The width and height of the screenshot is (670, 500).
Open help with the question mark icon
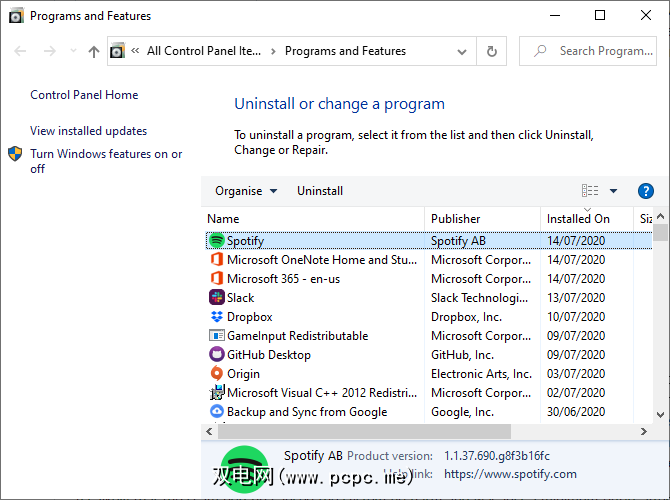point(646,191)
